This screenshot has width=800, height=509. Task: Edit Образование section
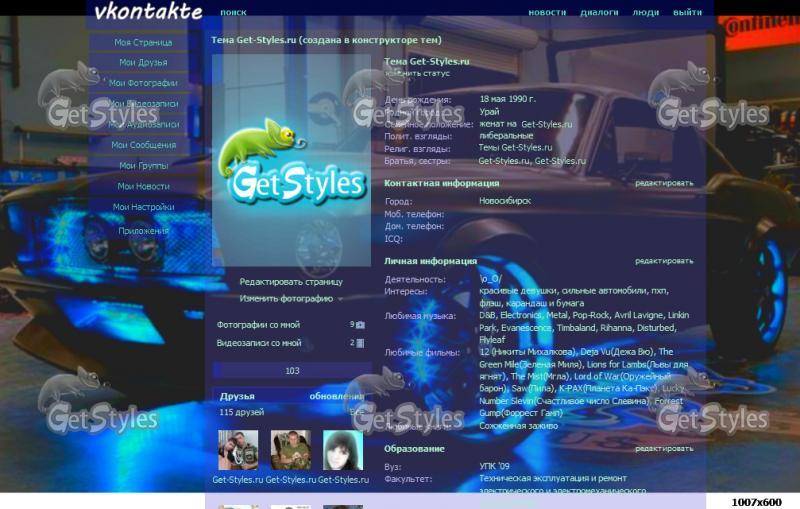(x=664, y=448)
